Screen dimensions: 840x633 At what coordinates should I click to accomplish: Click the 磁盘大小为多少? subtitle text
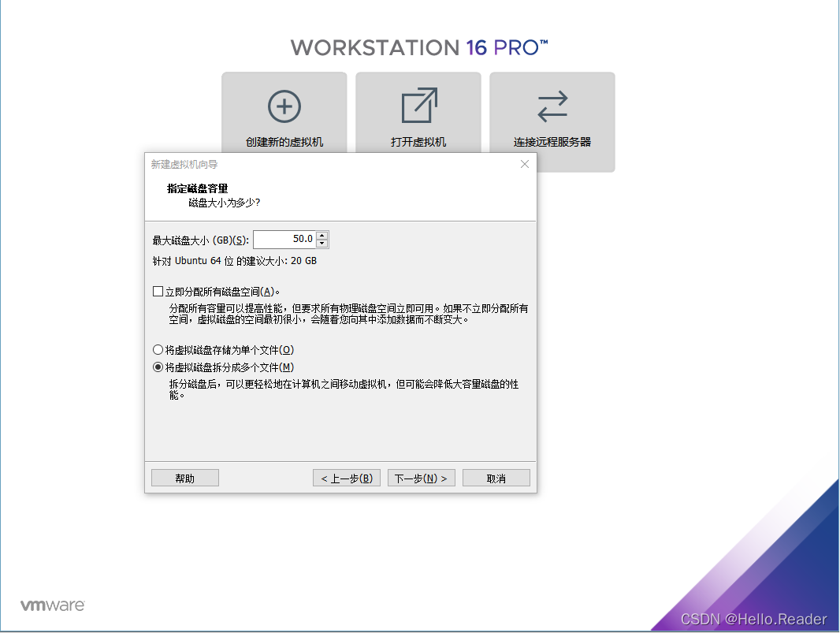[224, 203]
